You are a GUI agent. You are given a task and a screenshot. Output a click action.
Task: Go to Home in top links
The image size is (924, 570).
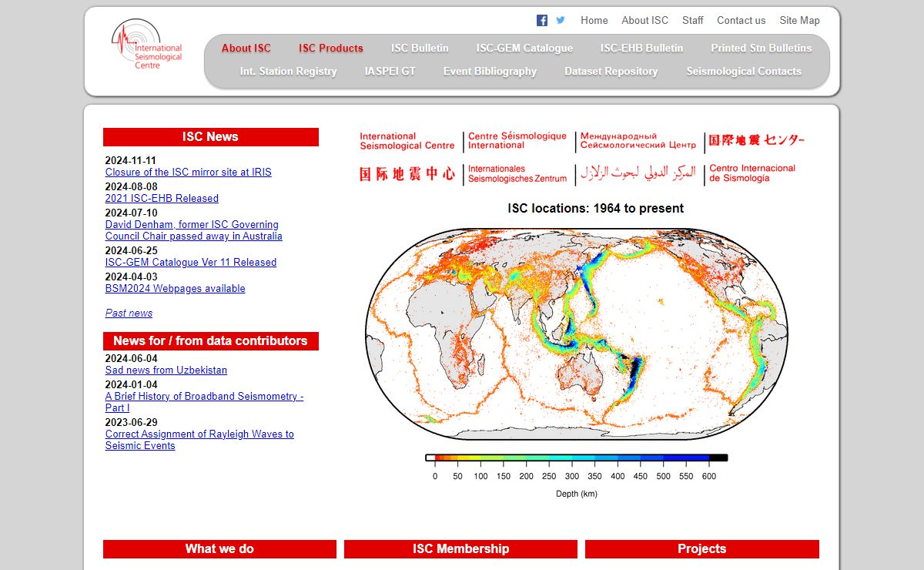pyautogui.click(x=594, y=21)
